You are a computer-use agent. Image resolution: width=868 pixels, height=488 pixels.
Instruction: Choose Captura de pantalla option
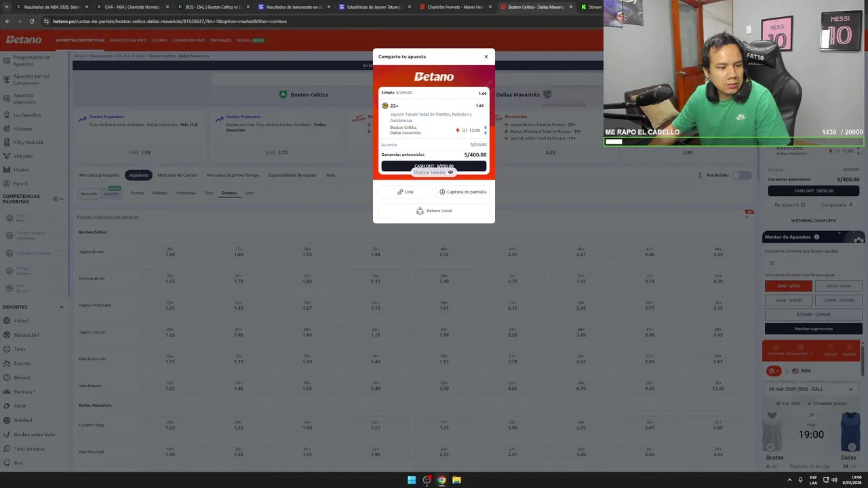pos(462,192)
